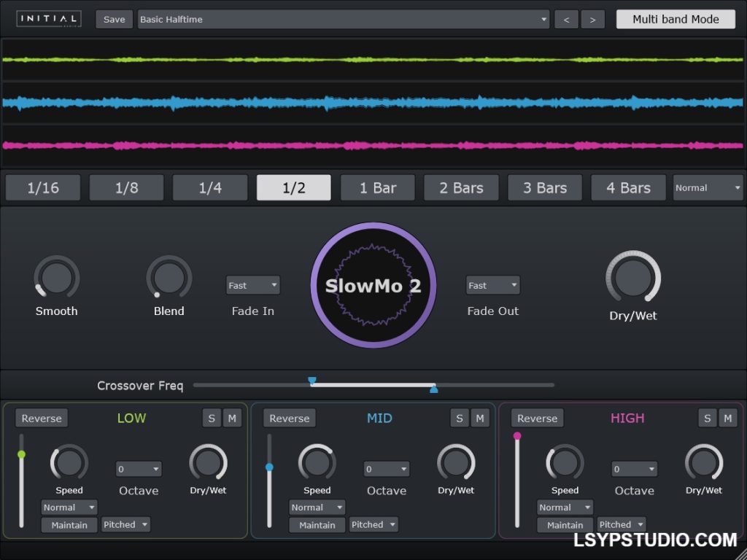Select the 1/2 loop length
The width and height of the screenshot is (747, 560).
point(293,187)
